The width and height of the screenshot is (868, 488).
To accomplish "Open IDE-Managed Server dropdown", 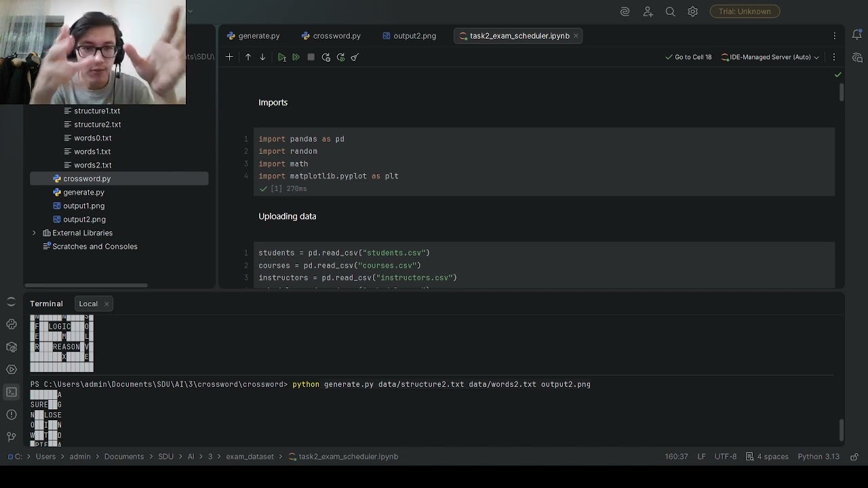I will [770, 57].
